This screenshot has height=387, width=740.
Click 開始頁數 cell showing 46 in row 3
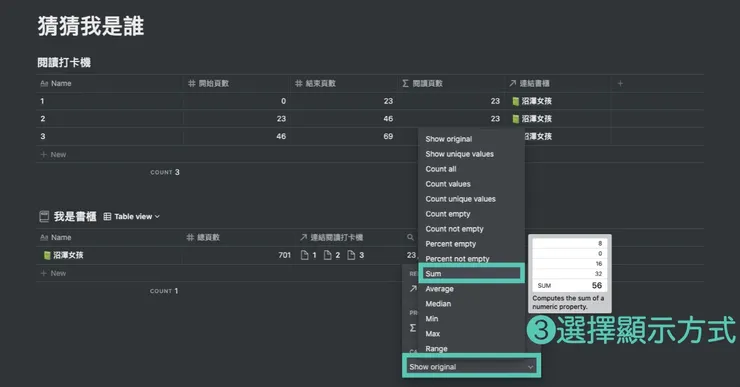coord(236,136)
